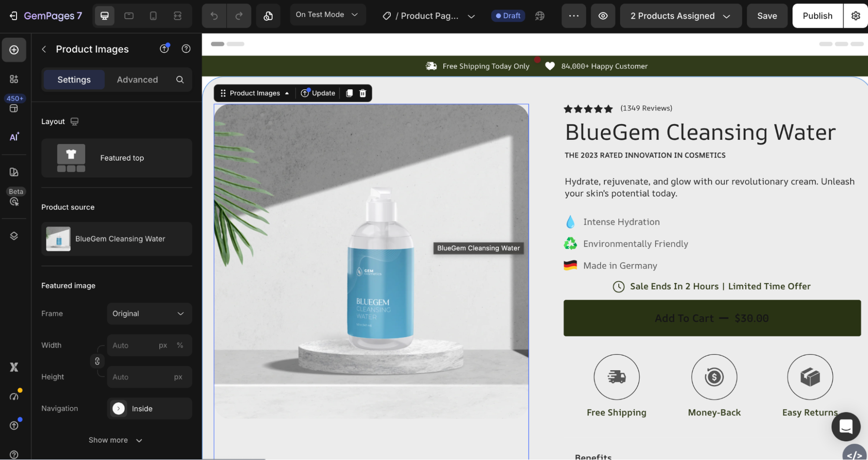This screenshot has height=460, width=868.
Task: Search the settings panel
Action: pos(180,79)
